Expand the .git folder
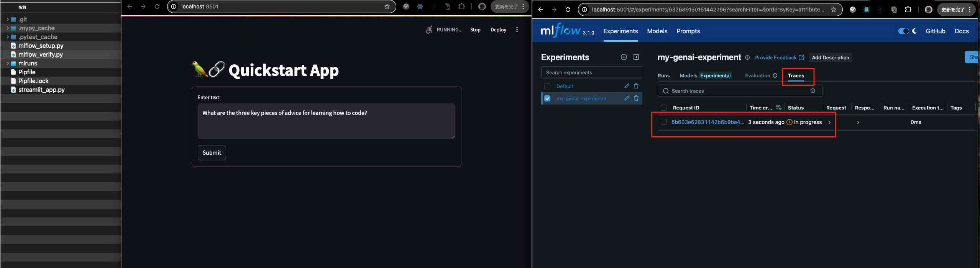Screen dimensions: 980x268 [x=8, y=19]
